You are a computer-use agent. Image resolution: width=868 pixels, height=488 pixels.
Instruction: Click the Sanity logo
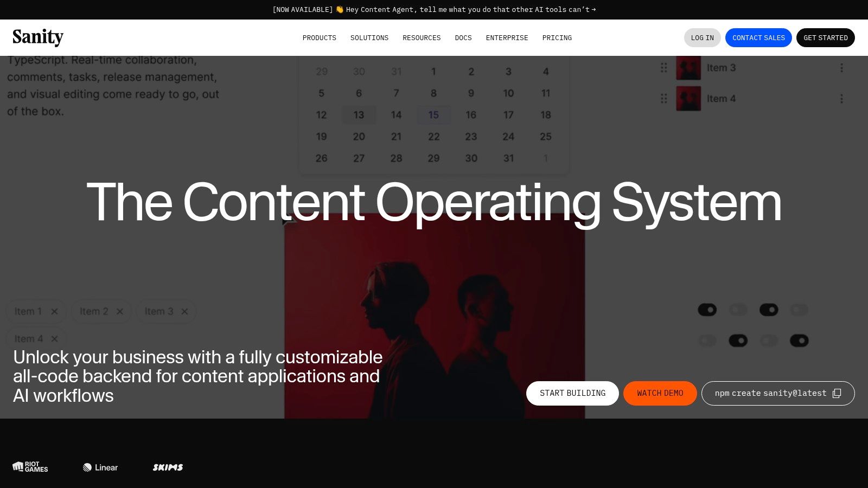[x=38, y=37]
